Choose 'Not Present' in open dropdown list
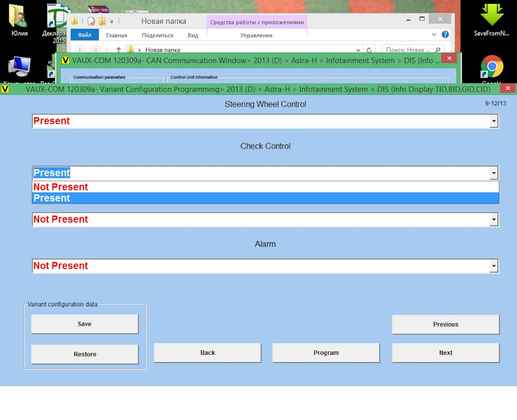Image resolution: width=517 pixels, height=420 pixels. coord(266,187)
